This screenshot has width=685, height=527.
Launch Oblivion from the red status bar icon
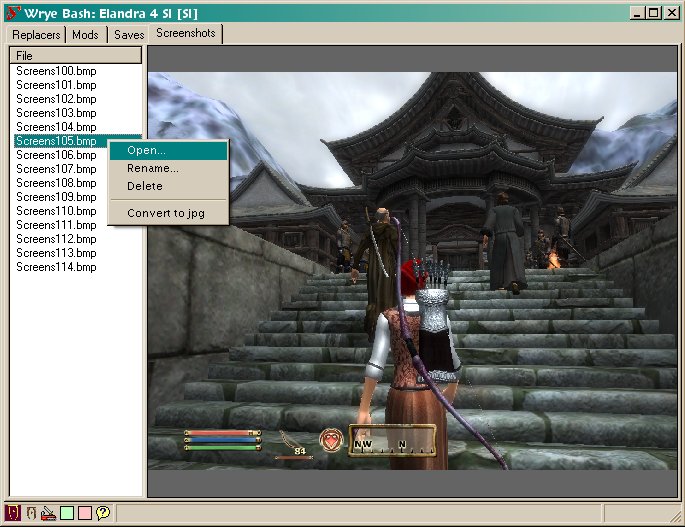point(13,512)
